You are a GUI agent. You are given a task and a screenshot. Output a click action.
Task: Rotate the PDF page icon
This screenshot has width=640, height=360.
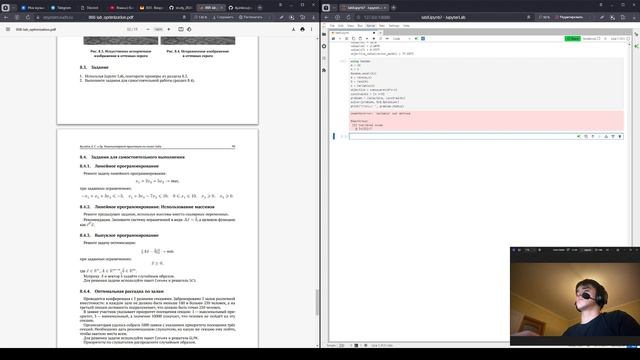189,29
